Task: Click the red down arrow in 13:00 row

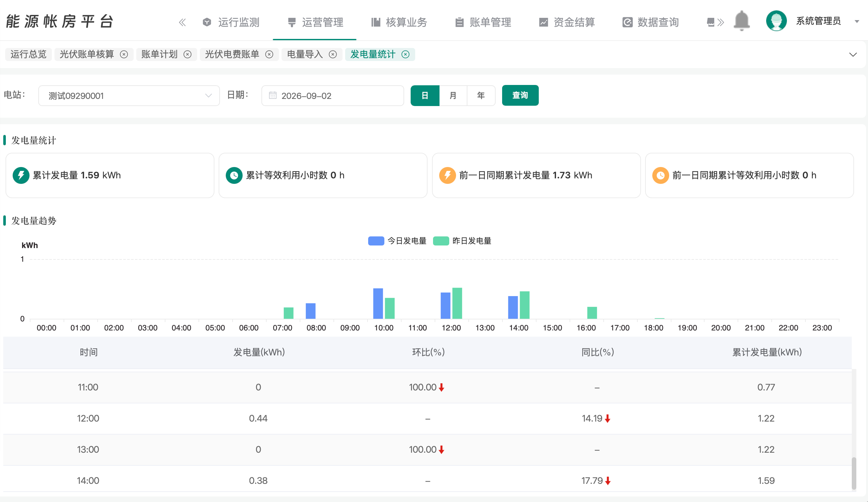Action: [441, 450]
